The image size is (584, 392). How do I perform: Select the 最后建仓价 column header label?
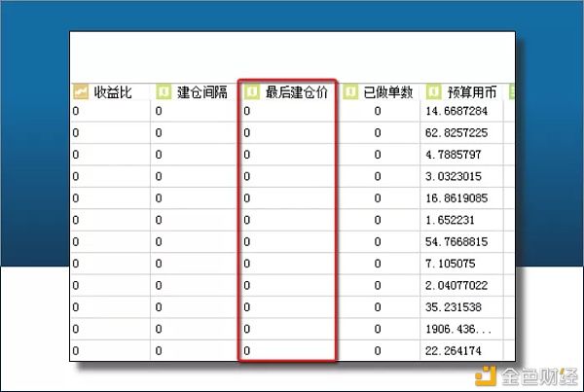(x=297, y=92)
